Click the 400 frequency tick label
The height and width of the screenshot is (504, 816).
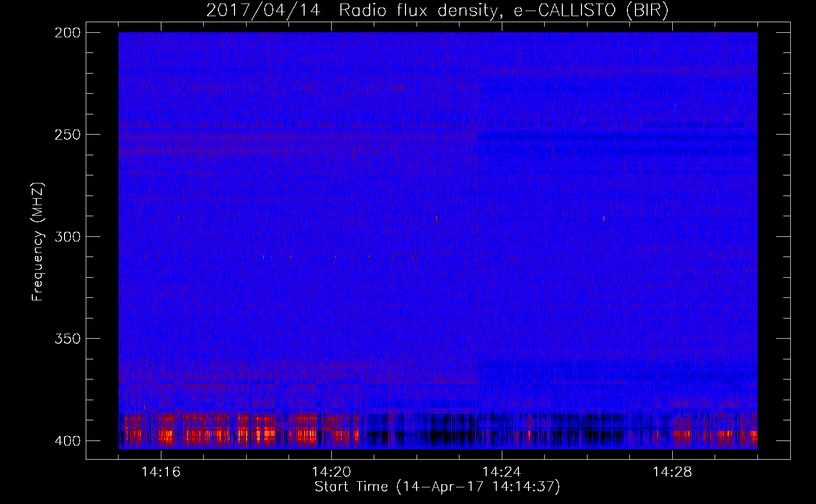click(68, 441)
